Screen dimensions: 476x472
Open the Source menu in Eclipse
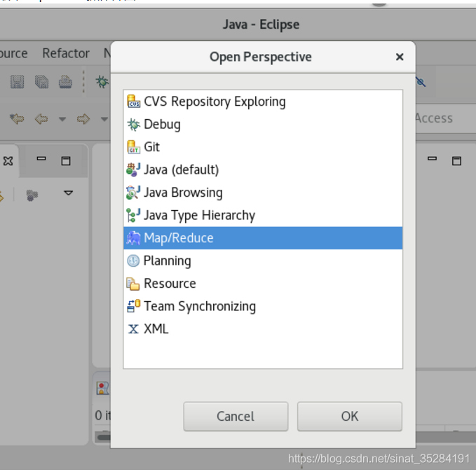pyautogui.click(x=13, y=53)
